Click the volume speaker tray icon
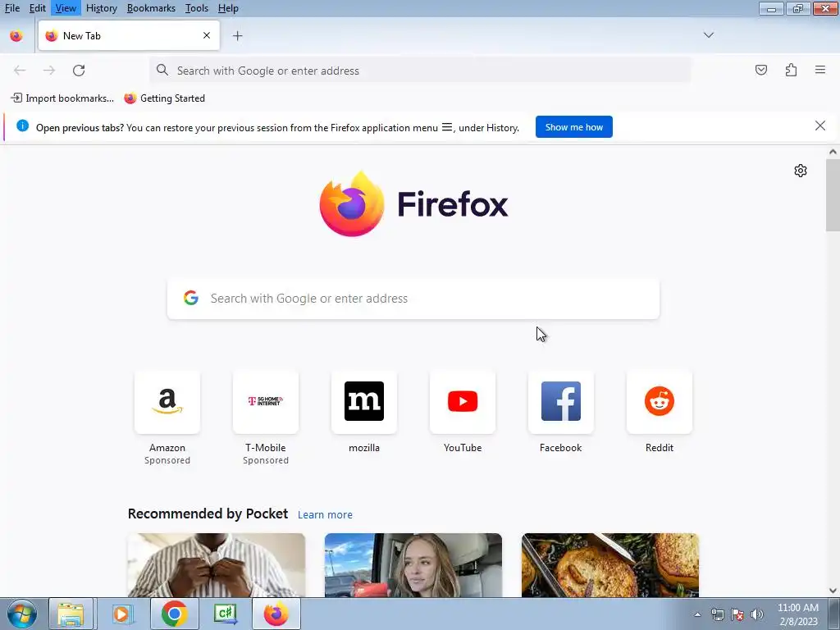The height and width of the screenshot is (630, 840). click(x=757, y=614)
